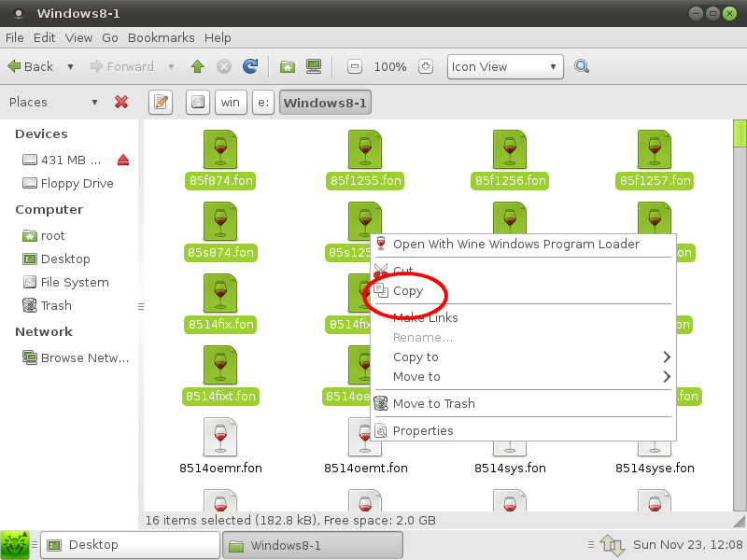Click the e: path button

[x=263, y=103]
